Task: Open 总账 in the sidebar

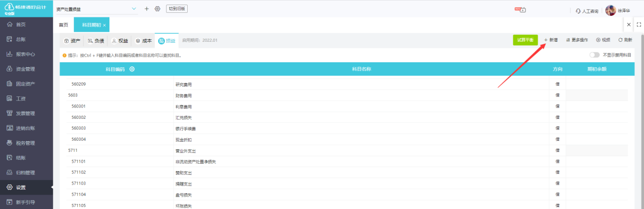Action: point(20,39)
